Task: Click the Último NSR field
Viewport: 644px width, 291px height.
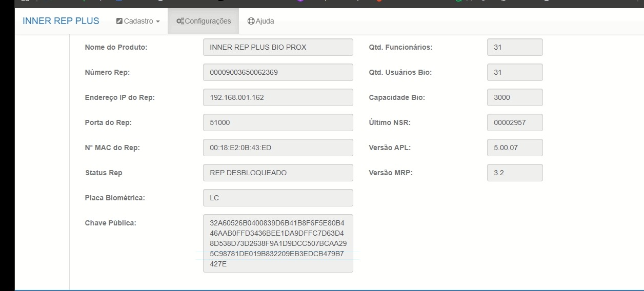Action: (514, 122)
